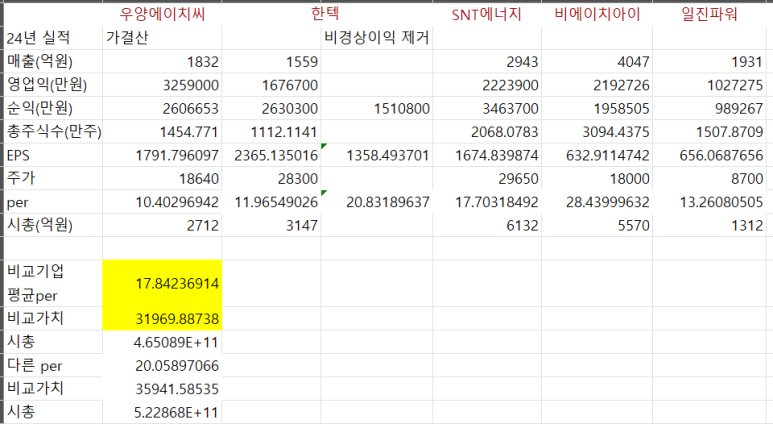Click stock price cell 18000

coord(597,178)
